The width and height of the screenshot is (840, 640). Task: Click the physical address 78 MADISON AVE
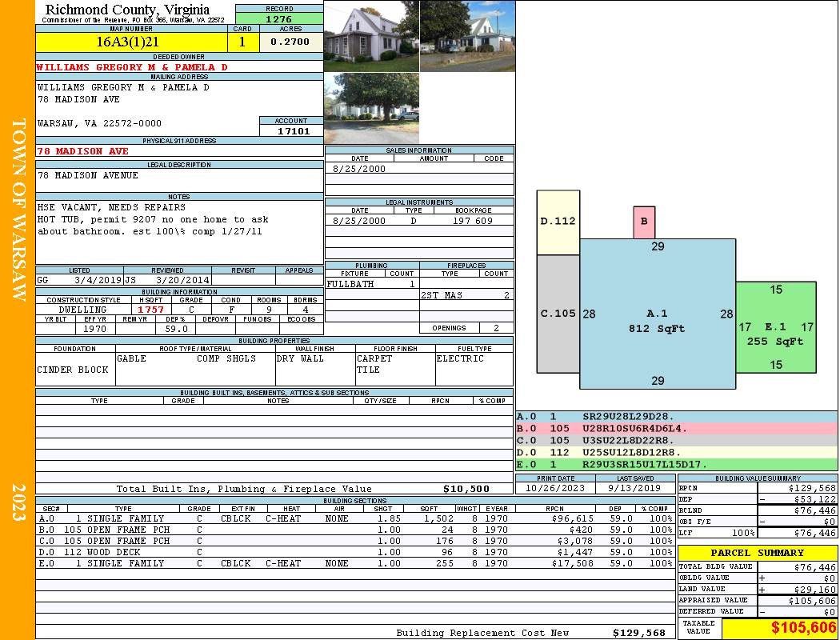pyautogui.click(x=82, y=150)
